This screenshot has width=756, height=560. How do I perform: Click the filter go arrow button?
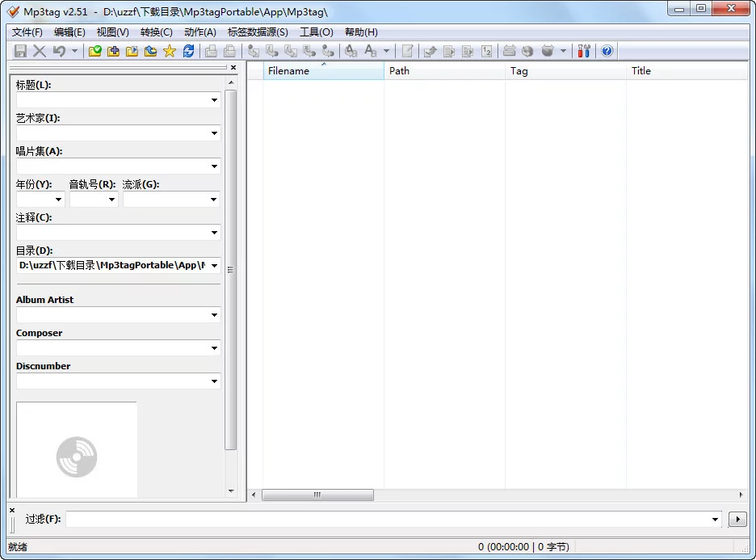click(737, 519)
